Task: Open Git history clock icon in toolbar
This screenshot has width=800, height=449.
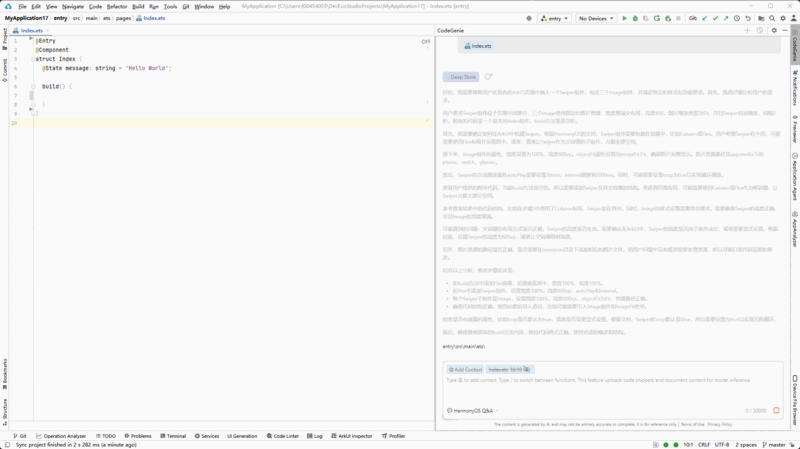Action: click(x=737, y=18)
